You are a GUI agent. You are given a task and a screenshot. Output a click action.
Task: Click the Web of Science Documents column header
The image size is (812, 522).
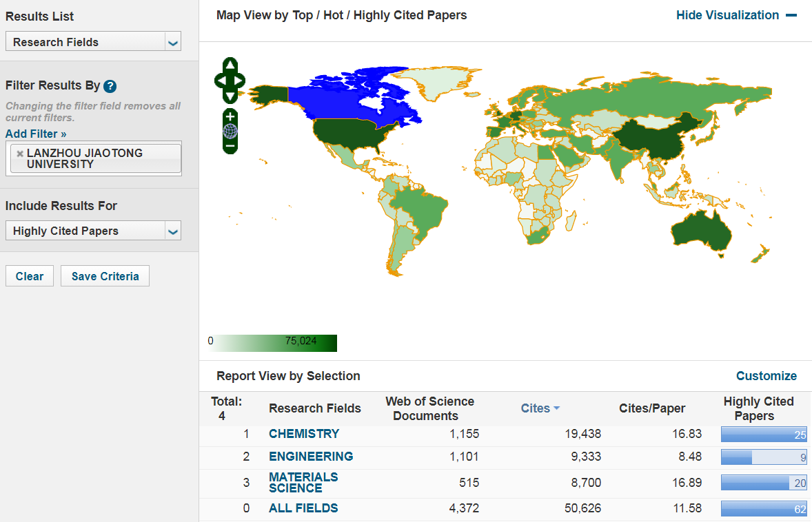pos(429,408)
